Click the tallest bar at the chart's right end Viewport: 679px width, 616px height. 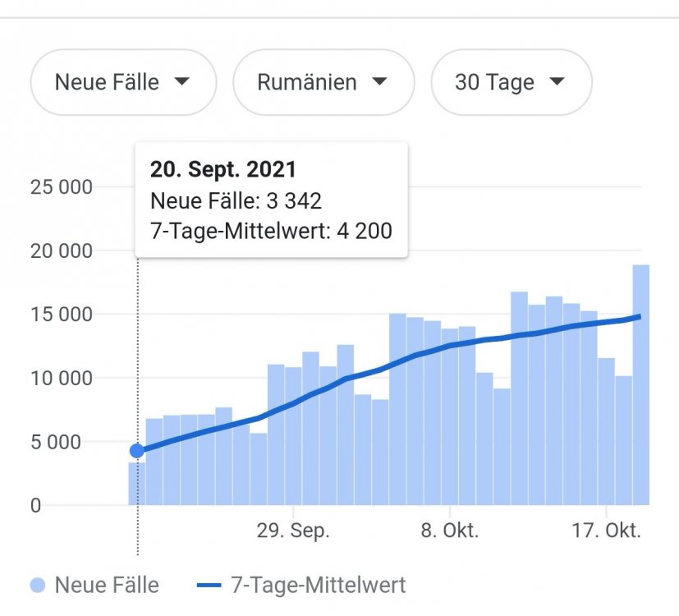pos(641,384)
